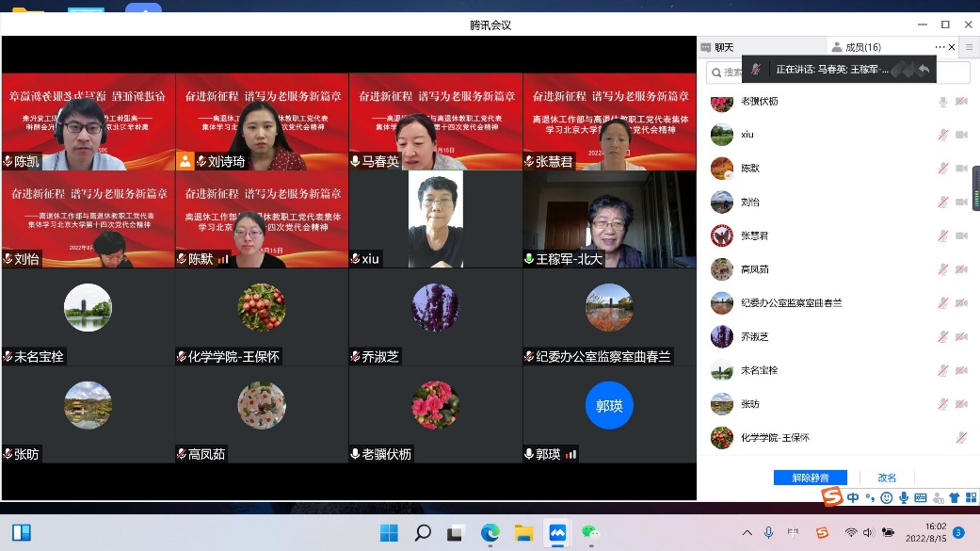The image size is (980, 551).
Task: Click camera icon next to 乔淑芝
Action: [x=961, y=336]
